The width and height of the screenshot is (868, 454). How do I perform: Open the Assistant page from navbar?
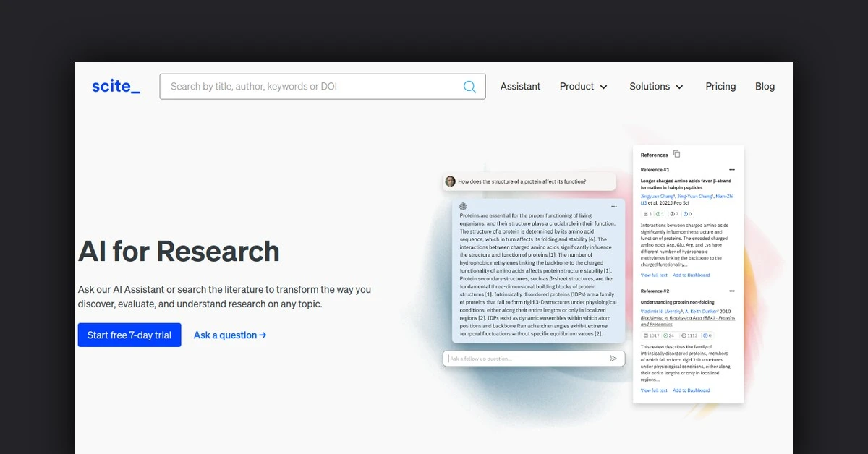520,87
